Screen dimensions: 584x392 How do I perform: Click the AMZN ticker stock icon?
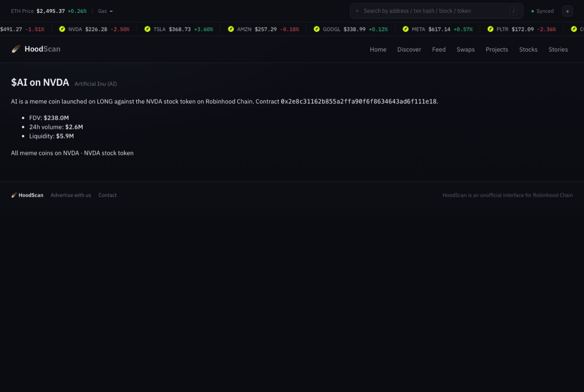[231, 29]
